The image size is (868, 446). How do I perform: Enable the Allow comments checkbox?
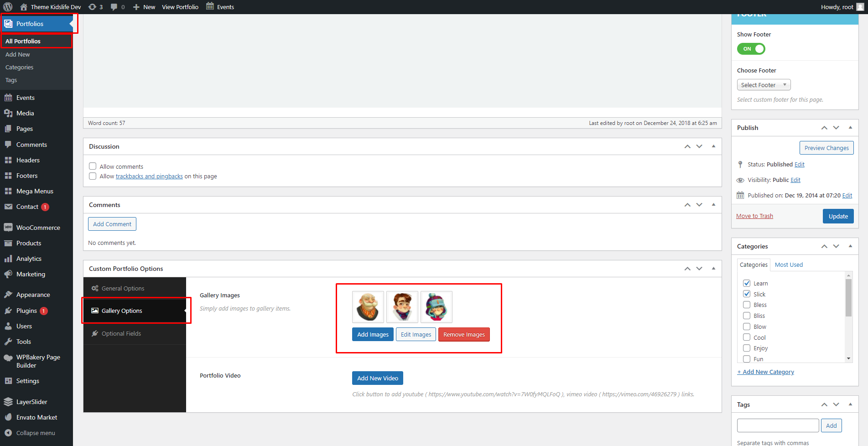click(x=93, y=166)
